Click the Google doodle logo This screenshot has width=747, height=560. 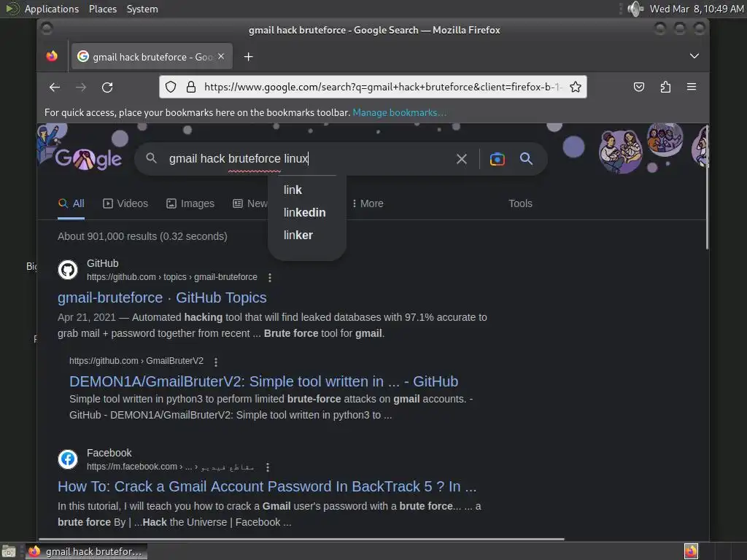pyautogui.click(x=88, y=159)
